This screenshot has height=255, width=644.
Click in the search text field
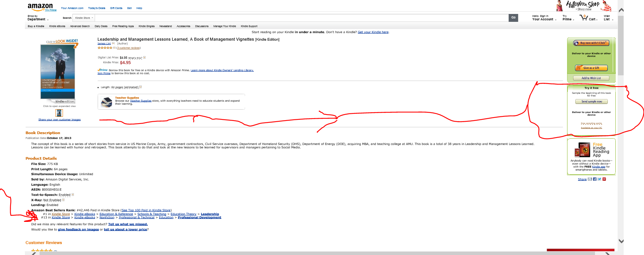pos(302,18)
